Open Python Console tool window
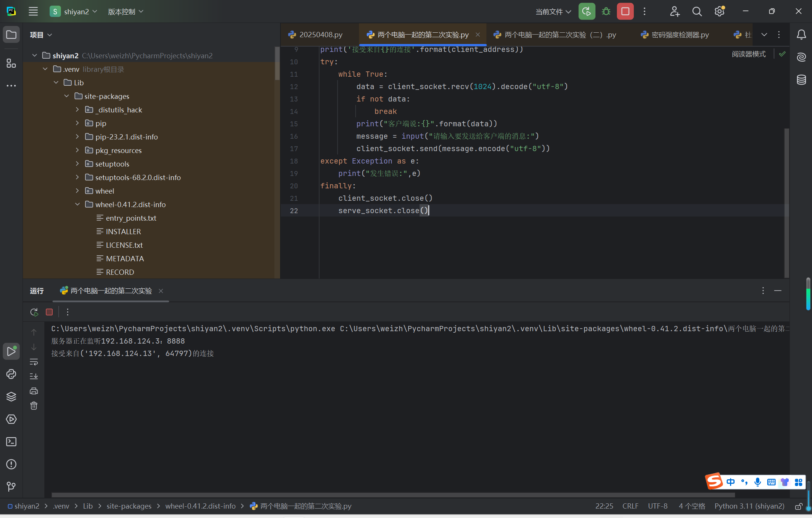Viewport: 812px width, 518px height. coord(11,374)
